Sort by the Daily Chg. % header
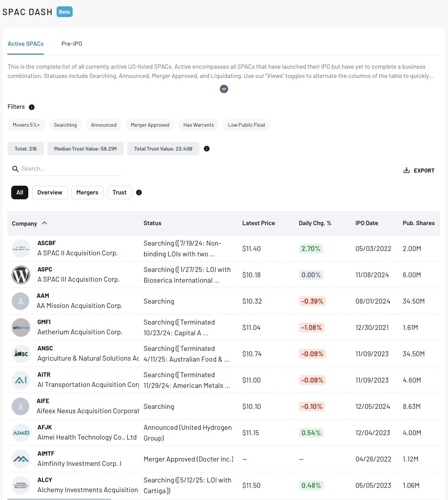The width and height of the screenshot is (448, 500). click(x=315, y=223)
